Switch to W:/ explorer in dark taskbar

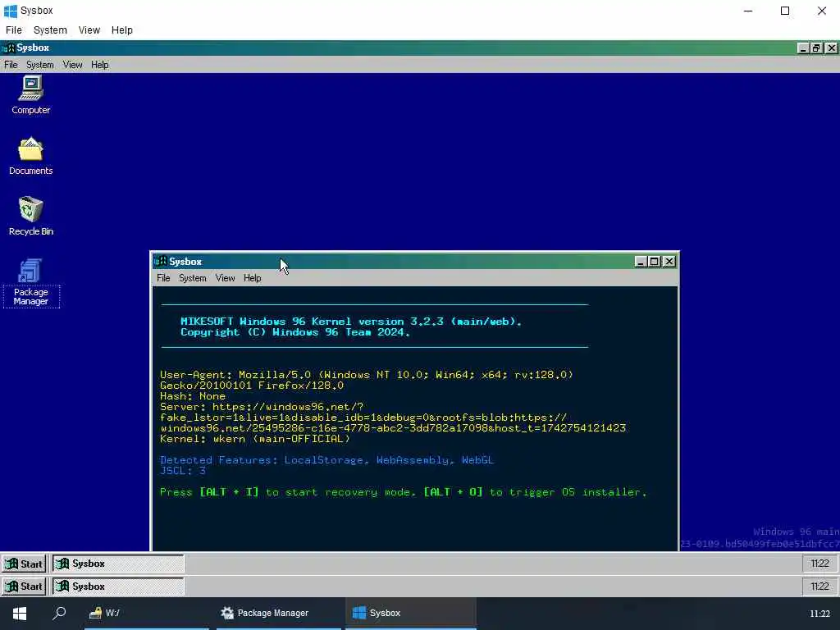click(146, 613)
